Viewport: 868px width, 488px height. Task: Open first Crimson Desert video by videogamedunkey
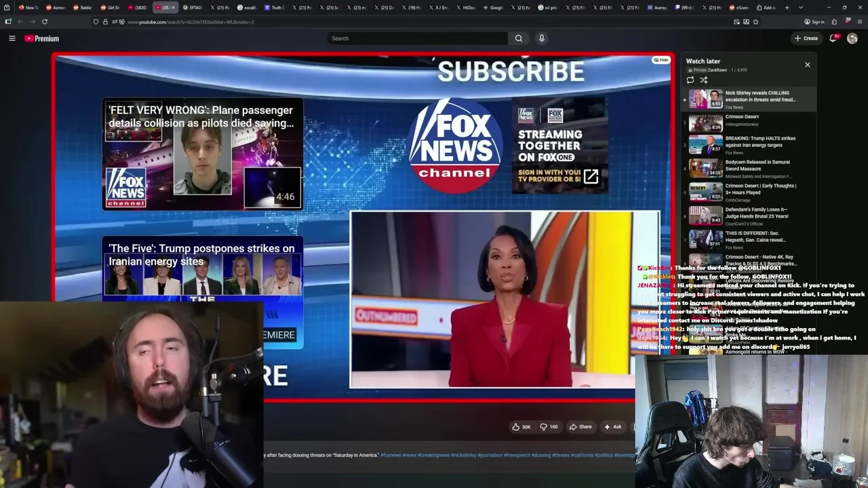[749, 123]
